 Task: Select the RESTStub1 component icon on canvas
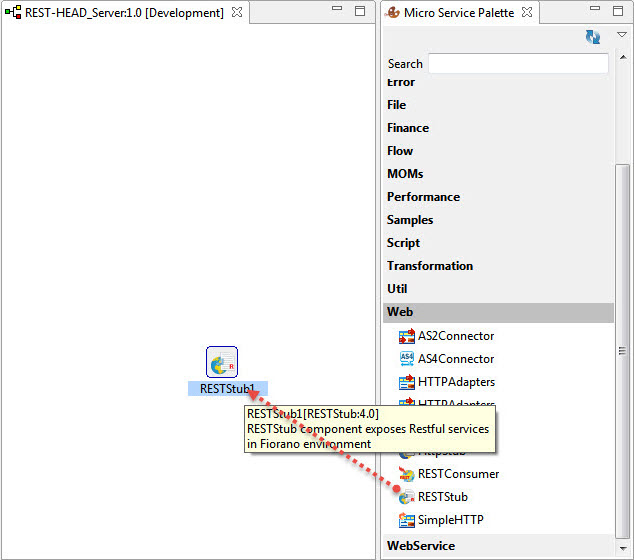tap(222, 362)
